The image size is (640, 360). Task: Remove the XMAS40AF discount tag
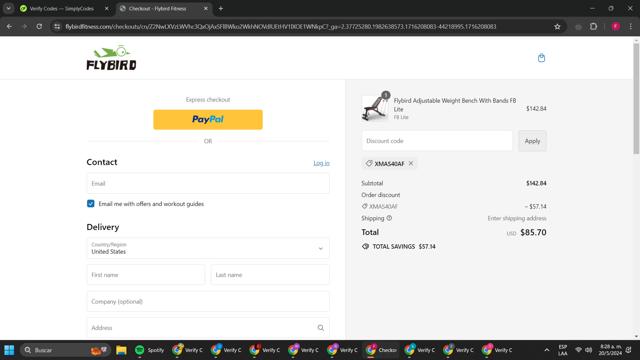click(411, 163)
